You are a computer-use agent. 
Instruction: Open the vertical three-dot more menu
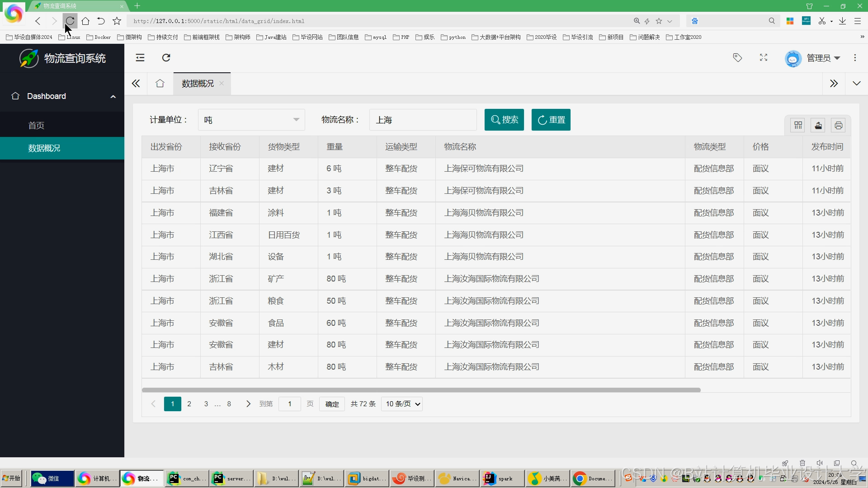click(855, 57)
